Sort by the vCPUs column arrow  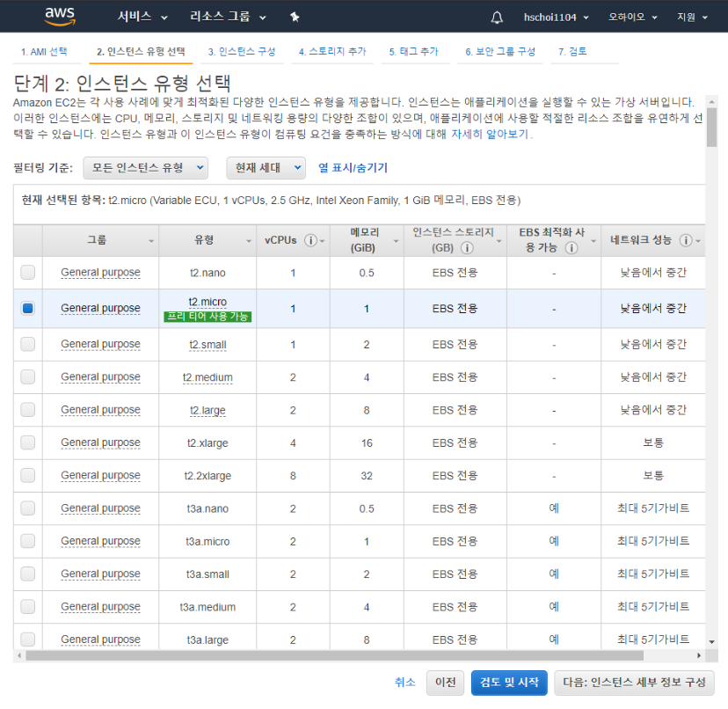click(x=322, y=241)
